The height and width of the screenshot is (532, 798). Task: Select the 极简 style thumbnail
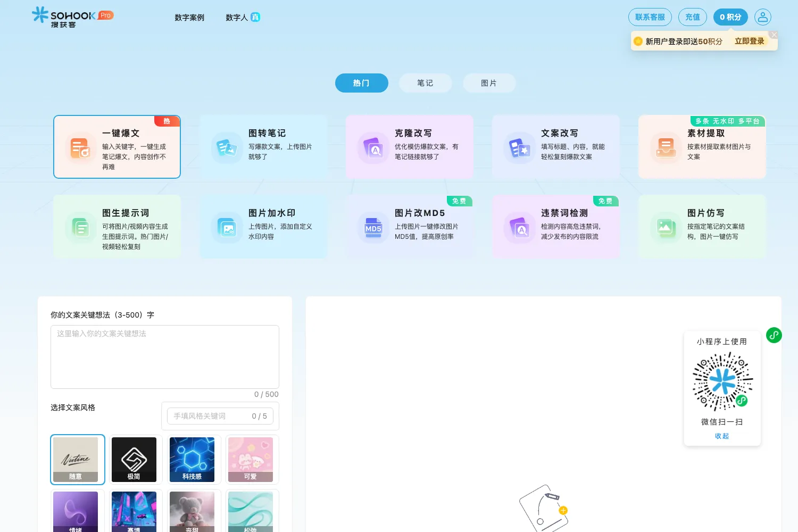pos(134,460)
